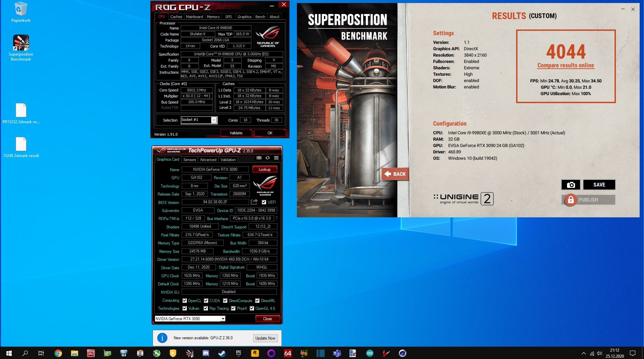Click the Close button in GPU-Z

click(x=267, y=319)
